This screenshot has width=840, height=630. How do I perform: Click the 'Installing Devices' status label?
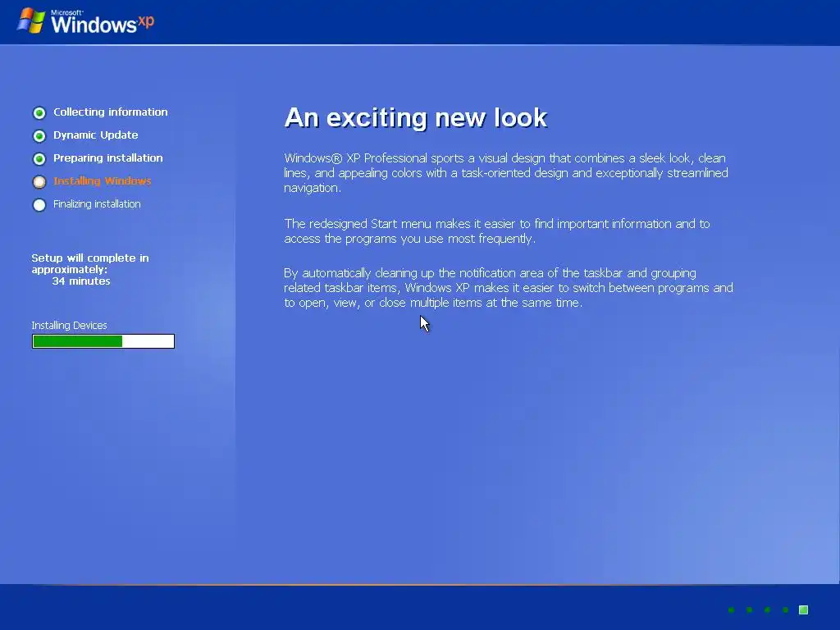click(69, 325)
